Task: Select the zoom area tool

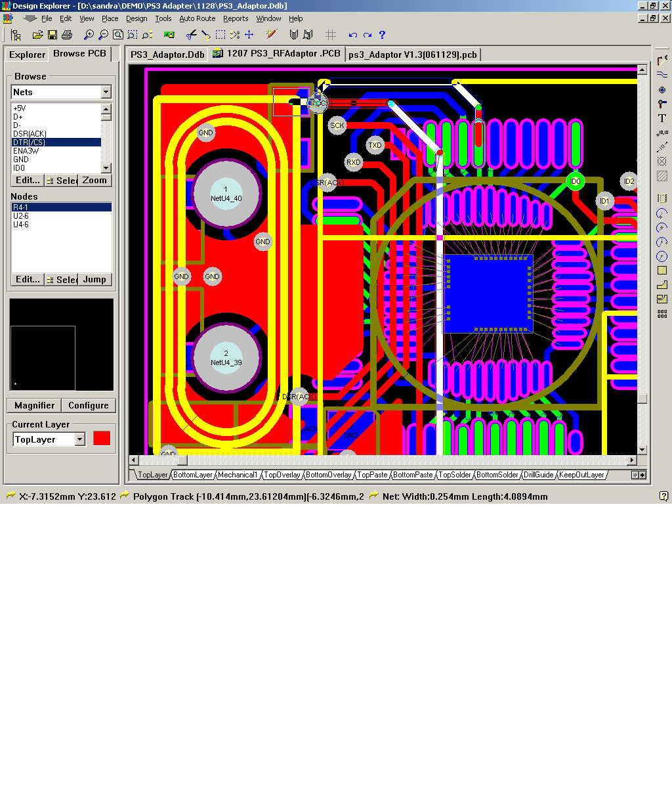Action: [x=132, y=35]
